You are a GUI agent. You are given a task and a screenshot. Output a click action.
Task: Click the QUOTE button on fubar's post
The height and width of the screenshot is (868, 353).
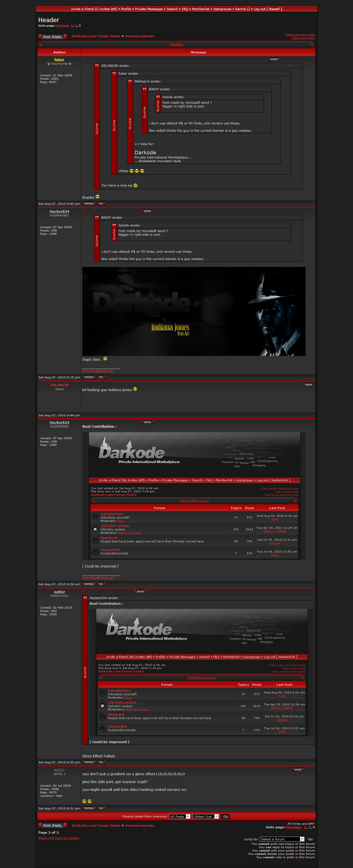(274, 59)
